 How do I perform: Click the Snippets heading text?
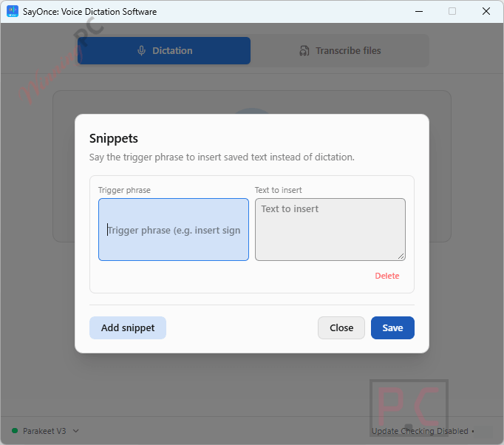click(x=114, y=138)
